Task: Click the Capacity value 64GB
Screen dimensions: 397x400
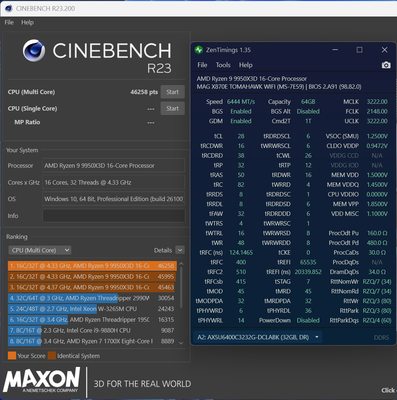Action: 308,102
